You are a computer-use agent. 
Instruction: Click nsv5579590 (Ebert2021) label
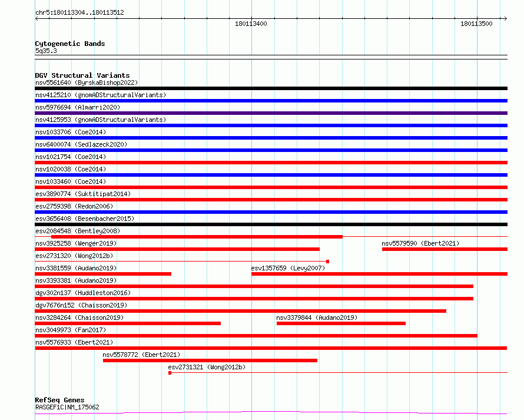pos(420,243)
